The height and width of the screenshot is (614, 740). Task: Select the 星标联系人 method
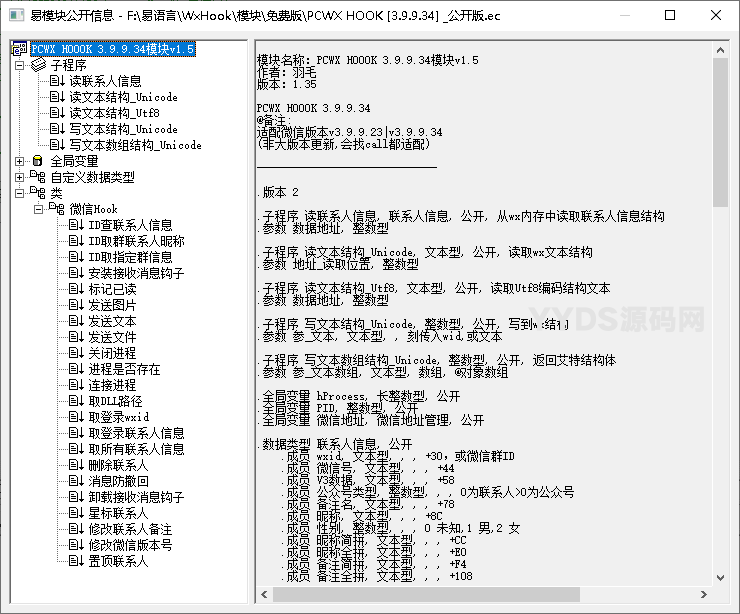[118, 513]
